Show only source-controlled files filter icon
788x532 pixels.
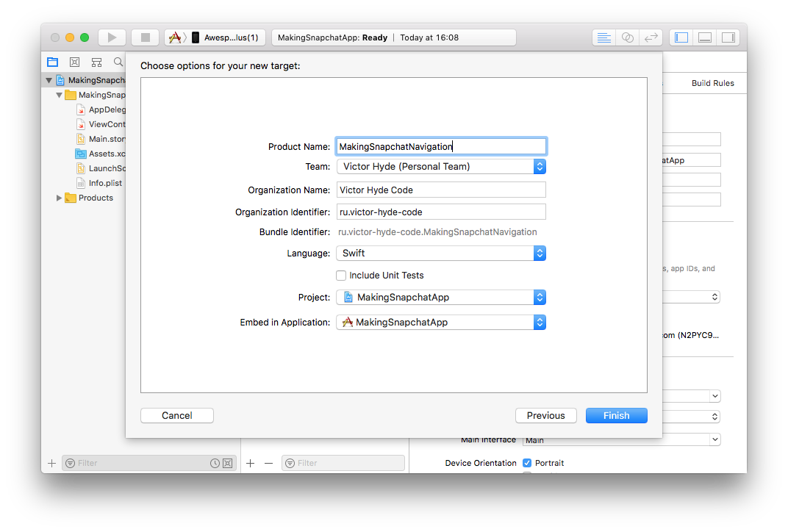point(228,463)
